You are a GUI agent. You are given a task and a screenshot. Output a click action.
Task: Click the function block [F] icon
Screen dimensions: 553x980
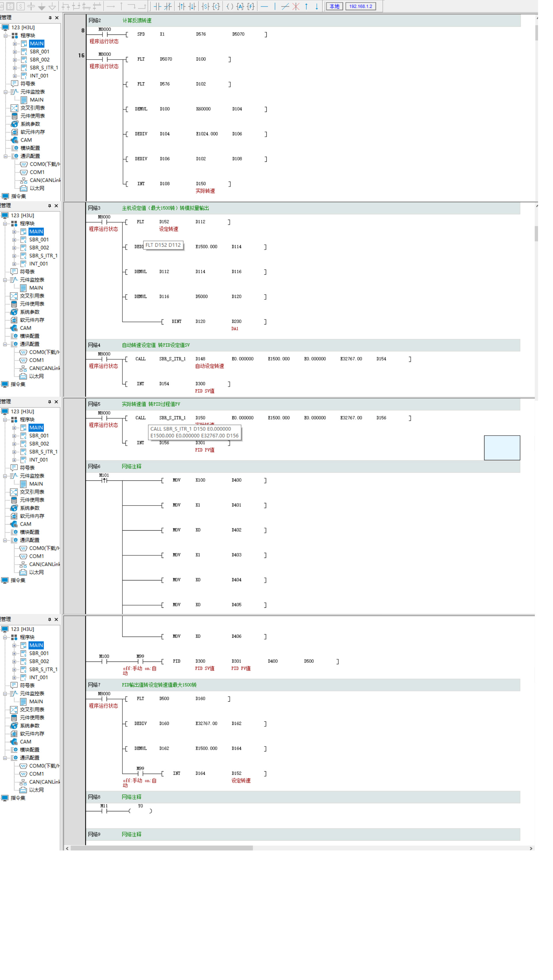coord(251,6)
